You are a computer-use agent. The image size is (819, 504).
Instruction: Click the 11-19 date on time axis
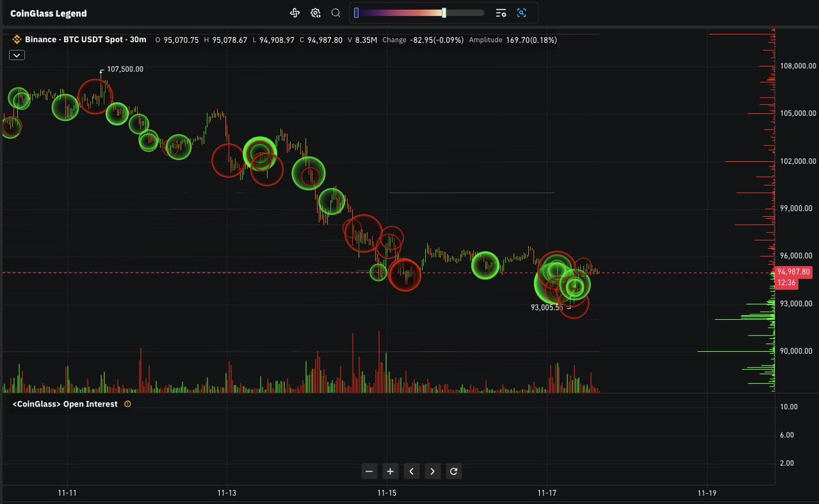[x=706, y=492]
